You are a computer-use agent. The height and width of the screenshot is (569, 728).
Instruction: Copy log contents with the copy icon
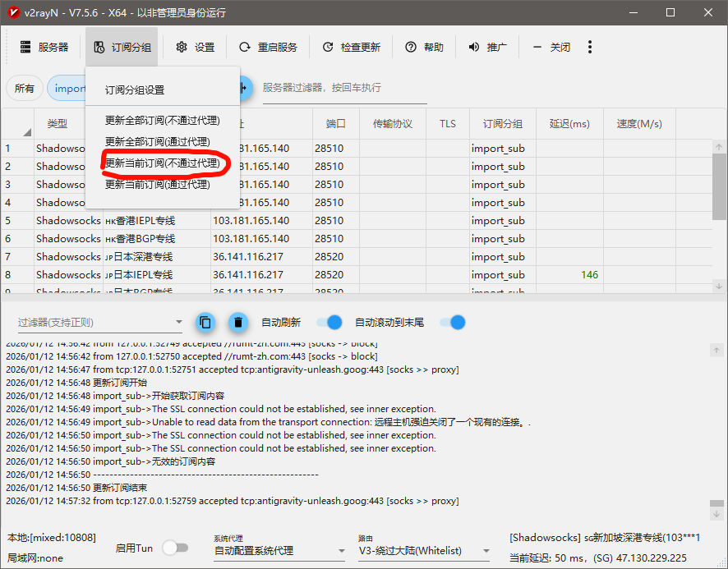tap(205, 323)
